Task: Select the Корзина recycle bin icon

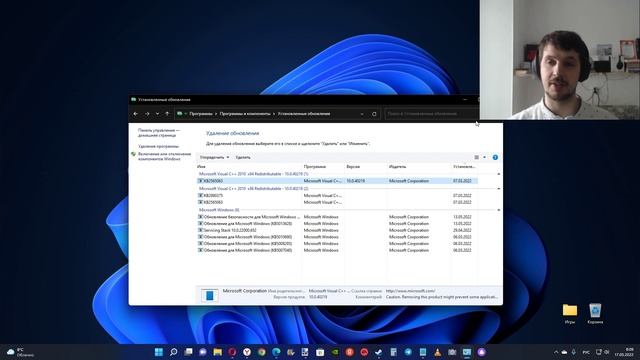Action: (x=595, y=313)
